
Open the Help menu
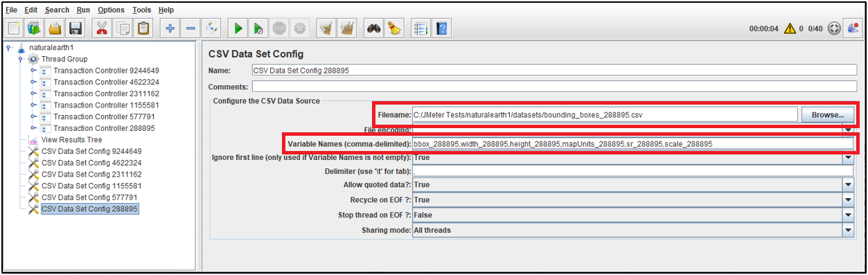(x=166, y=10)
